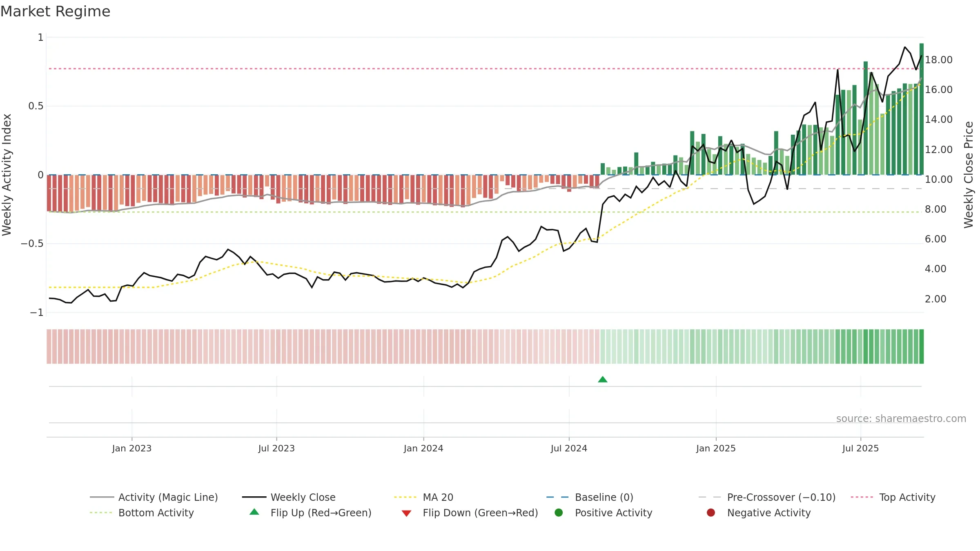Click the 18.00 price axis label
Image resolution: width=980 pixels, height=551 pixels.
[x=939, y=60]
